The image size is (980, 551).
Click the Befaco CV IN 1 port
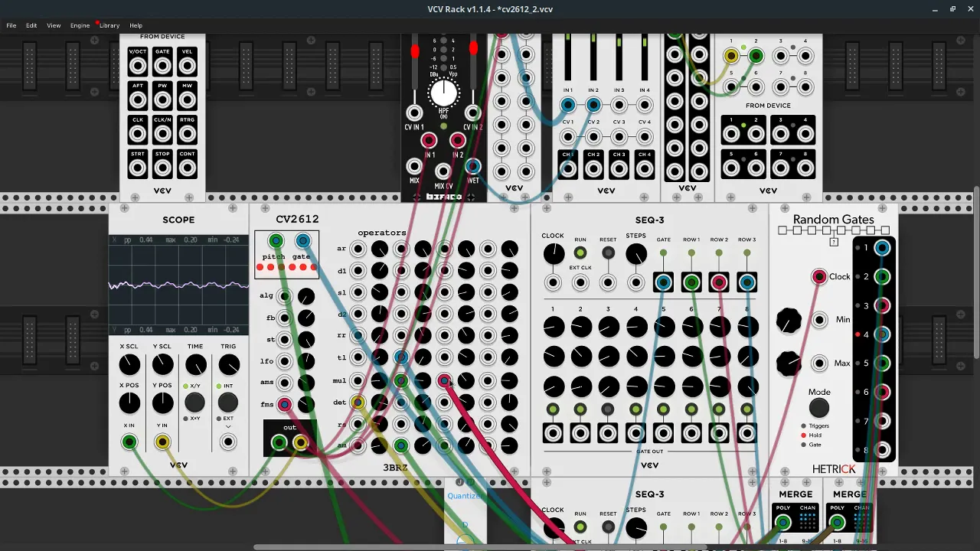pyautogui.click(x=413, y=114)
